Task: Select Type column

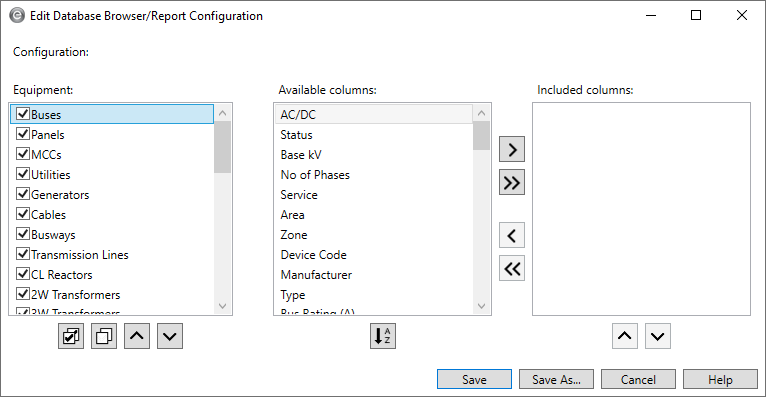Action: point(374,295)
